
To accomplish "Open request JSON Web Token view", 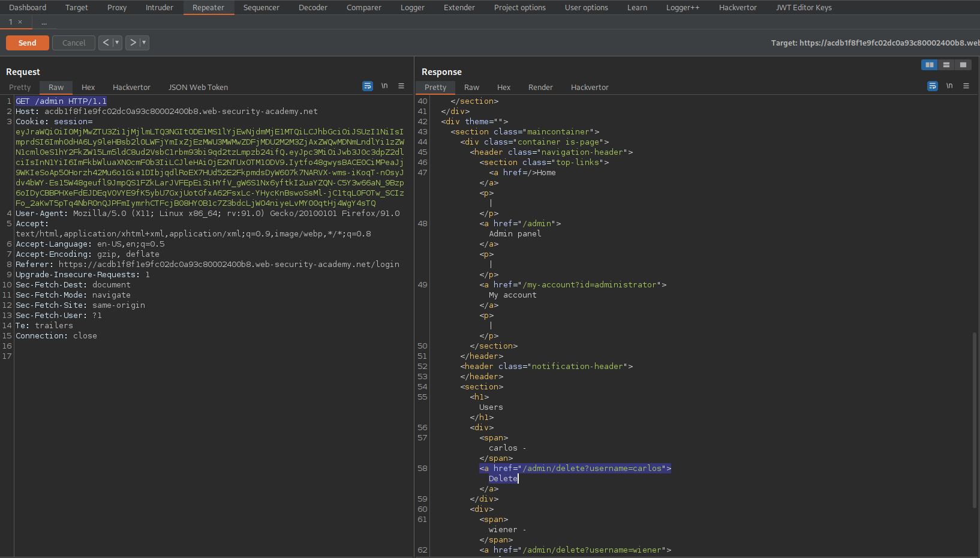I will [198, 88].
